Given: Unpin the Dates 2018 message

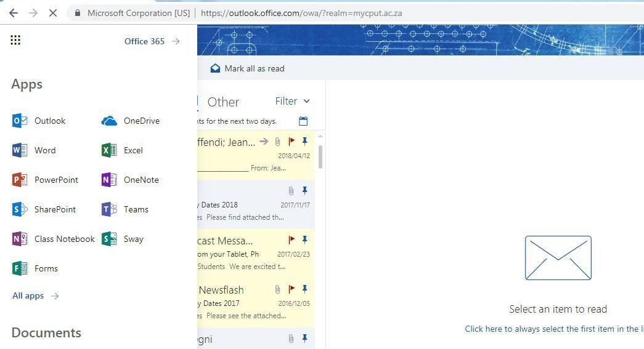Looking at the screenshot, I should click(x=305, y=191).
